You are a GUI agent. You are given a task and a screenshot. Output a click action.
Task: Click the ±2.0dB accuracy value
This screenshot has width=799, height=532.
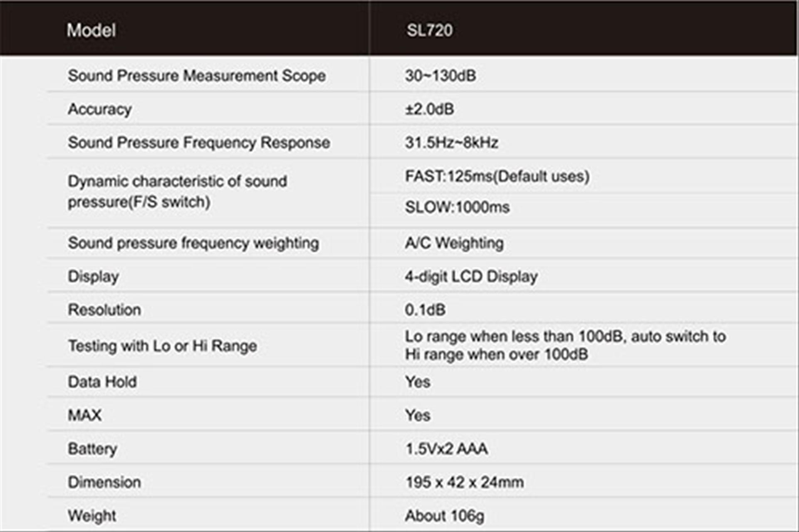click(x=429, y=109)
